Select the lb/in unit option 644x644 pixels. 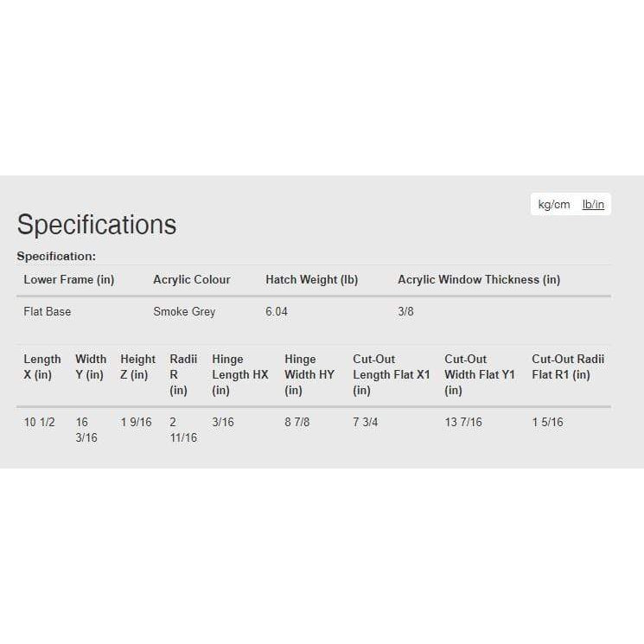tap(593, 205)
